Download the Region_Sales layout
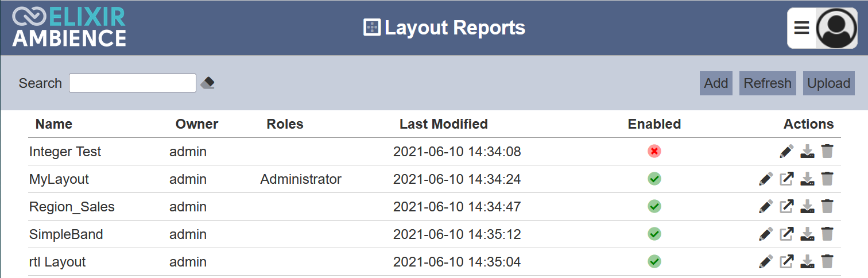 (x=808, y=207)
